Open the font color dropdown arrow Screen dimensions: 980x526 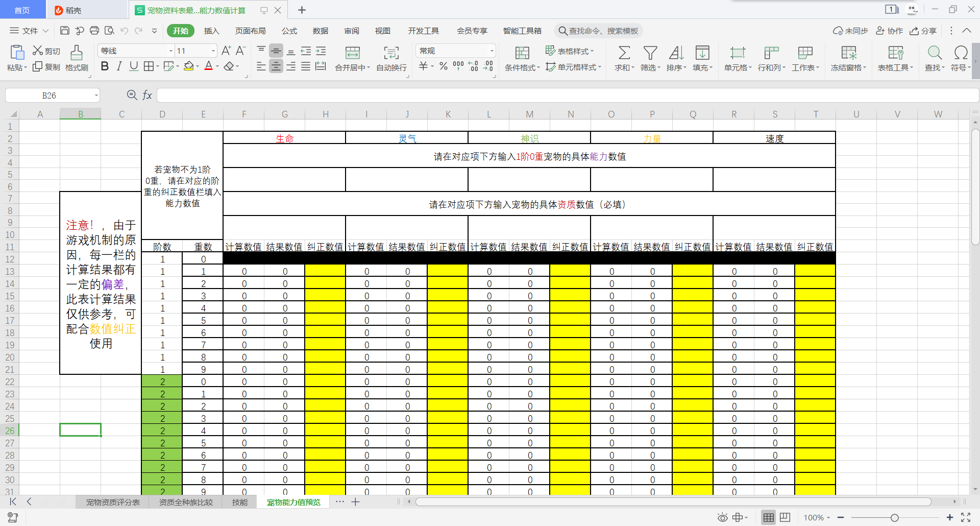[x=217, y=66]
